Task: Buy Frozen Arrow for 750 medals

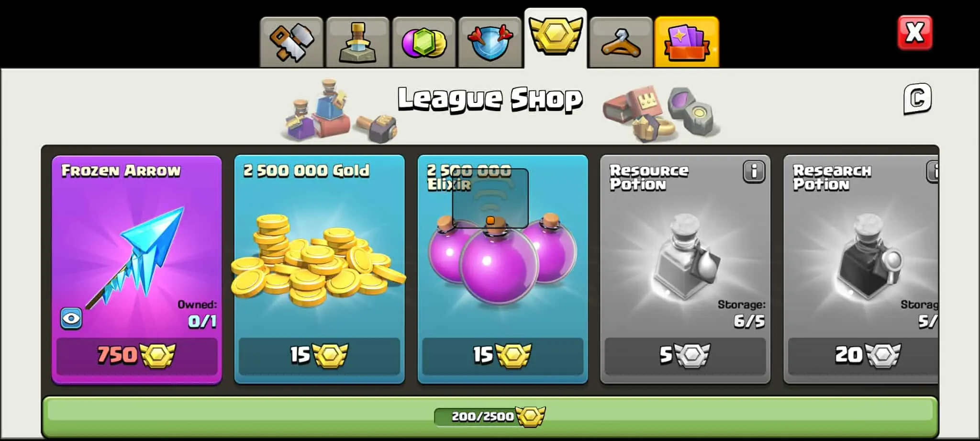Action: [x=137, y=356]
